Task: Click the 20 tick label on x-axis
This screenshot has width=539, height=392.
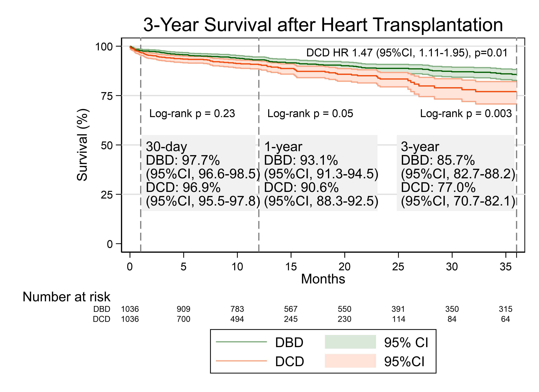Action: 345,267
